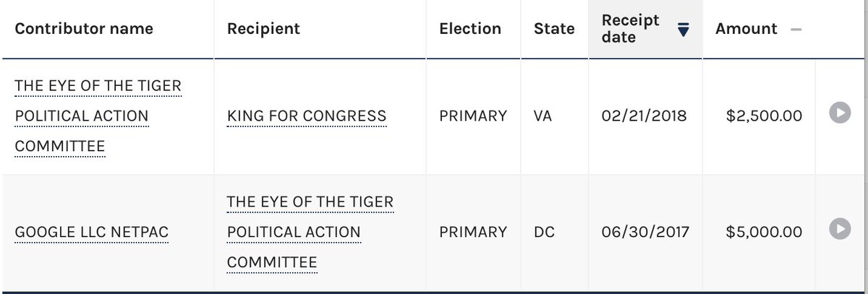Open THE EYE OF THE TIGER recipient link
868x294 pixels.
click(310, 233)
